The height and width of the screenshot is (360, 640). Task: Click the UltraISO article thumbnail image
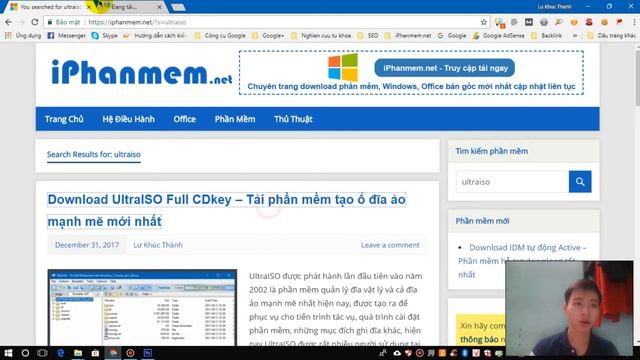142,307
